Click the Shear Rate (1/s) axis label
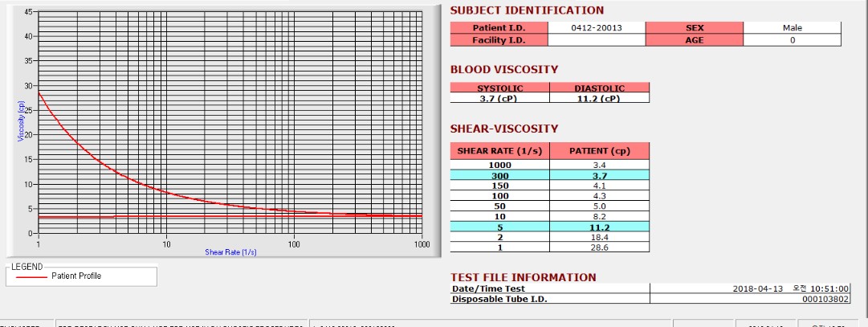This screenshot has height=327, width=868. pyautogui.click(x=230, y=252)
